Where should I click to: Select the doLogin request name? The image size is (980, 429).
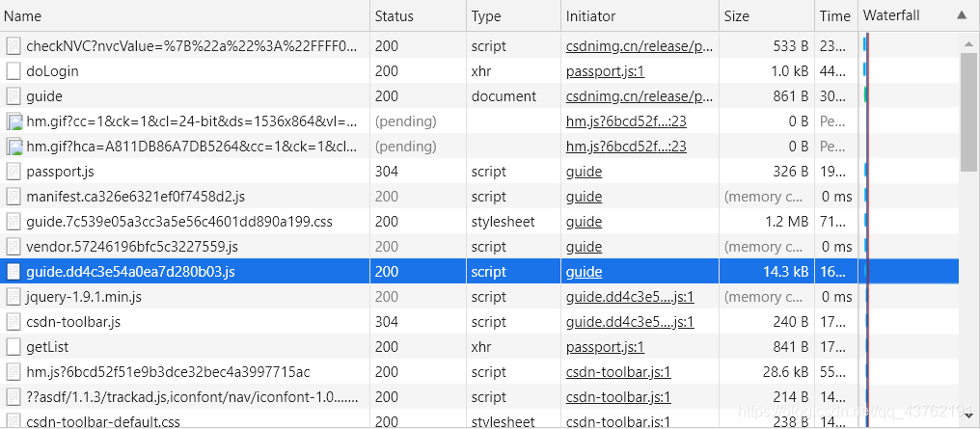(52, 71)
